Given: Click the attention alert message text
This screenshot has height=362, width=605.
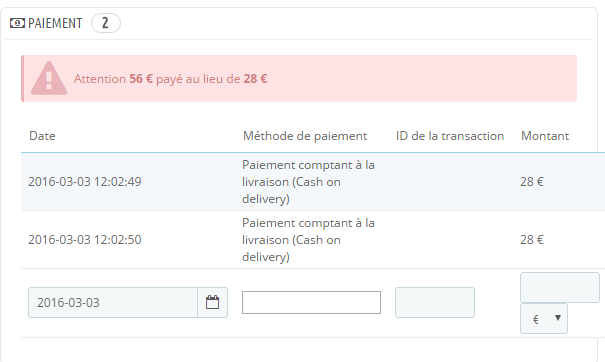Looking at the screenshot, I should pyautogui.click(x=171, y=79).
